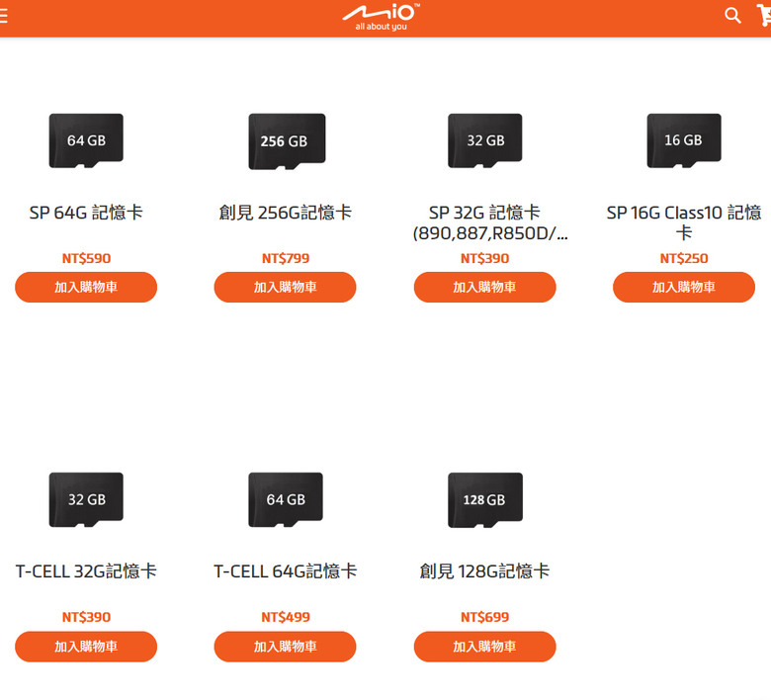Open the T-CELL 64G記憶卡 product title
This screenshot has width=771, height=700.
[x=286, y=571]
